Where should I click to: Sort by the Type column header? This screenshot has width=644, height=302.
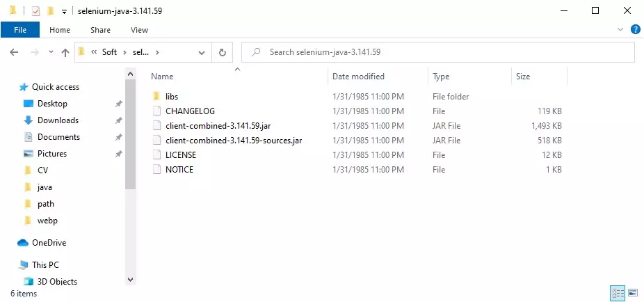point(441,77)
